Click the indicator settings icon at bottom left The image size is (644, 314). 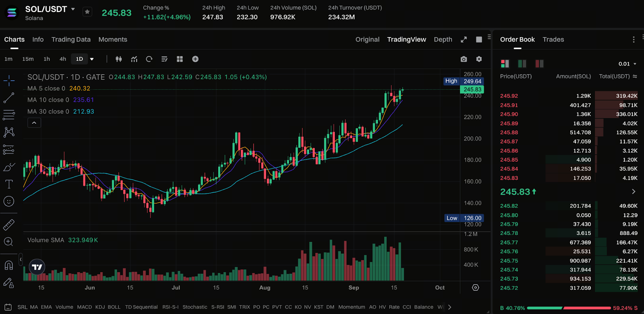click(x=8, y=307)
